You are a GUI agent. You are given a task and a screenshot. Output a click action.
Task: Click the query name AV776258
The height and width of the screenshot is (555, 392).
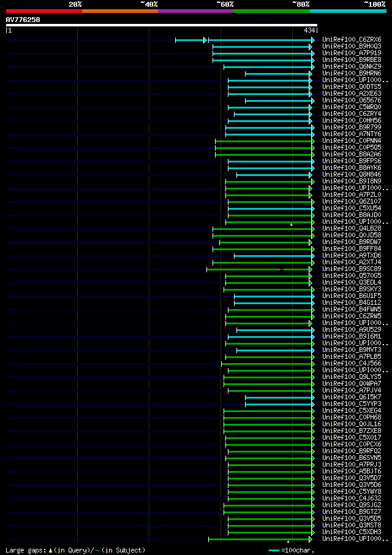click(x=23, y=20)
